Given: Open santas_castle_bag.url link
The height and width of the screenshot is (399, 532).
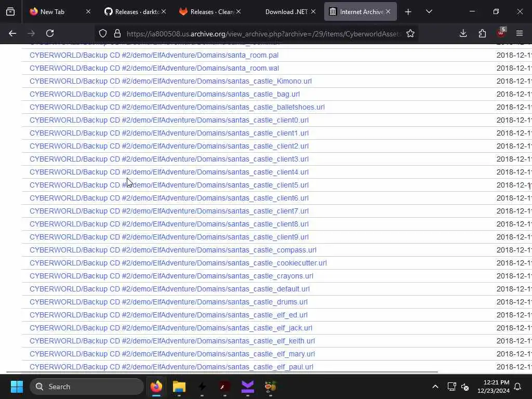Looking at the screenshot, I should tap(165, 94).
